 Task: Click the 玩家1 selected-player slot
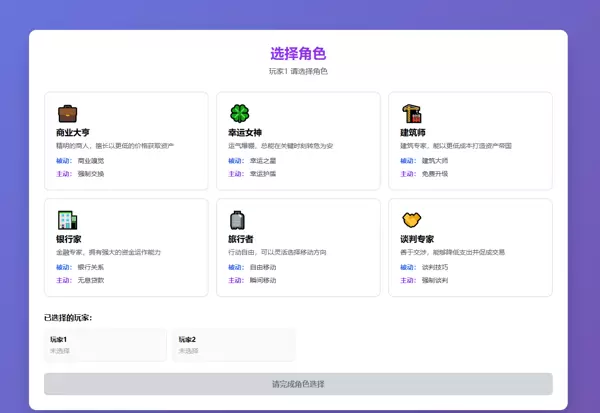(105, 345)
